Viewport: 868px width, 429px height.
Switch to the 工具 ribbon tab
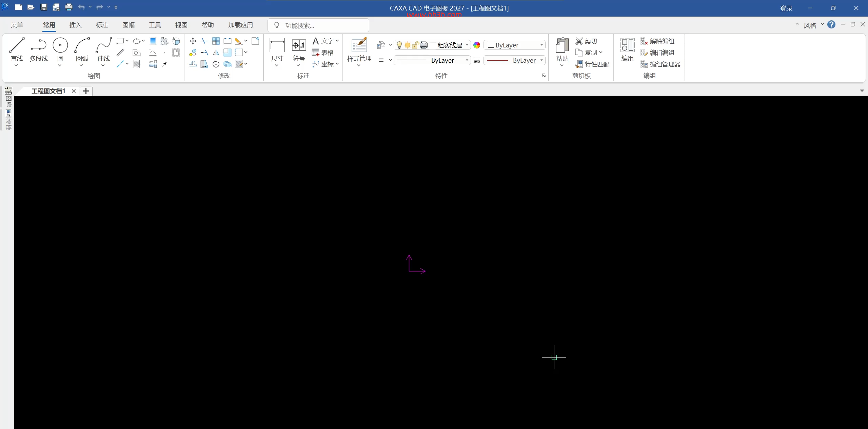pos(155,25)
